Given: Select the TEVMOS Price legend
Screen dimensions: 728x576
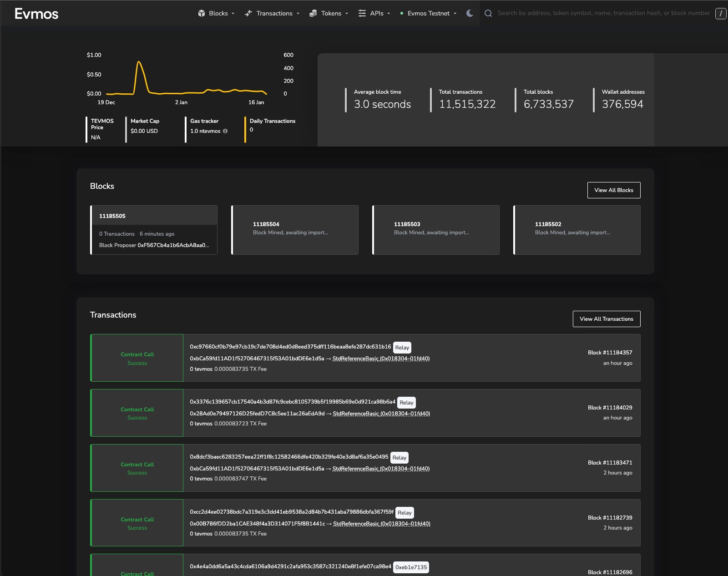Looking at the screenshot, I should 102,124.
